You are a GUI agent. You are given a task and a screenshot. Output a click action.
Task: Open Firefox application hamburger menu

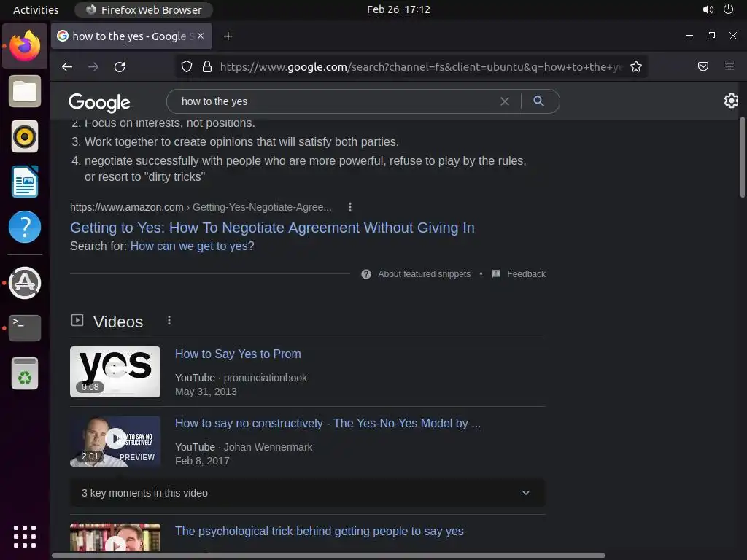click(x=729, y=66)
